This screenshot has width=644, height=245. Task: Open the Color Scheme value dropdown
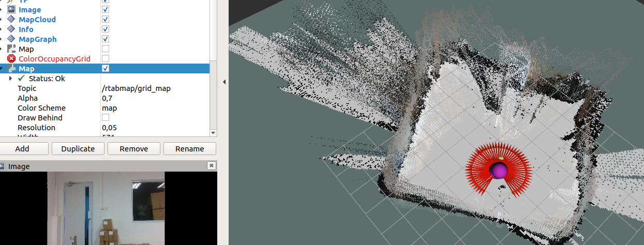pos(154,108)
